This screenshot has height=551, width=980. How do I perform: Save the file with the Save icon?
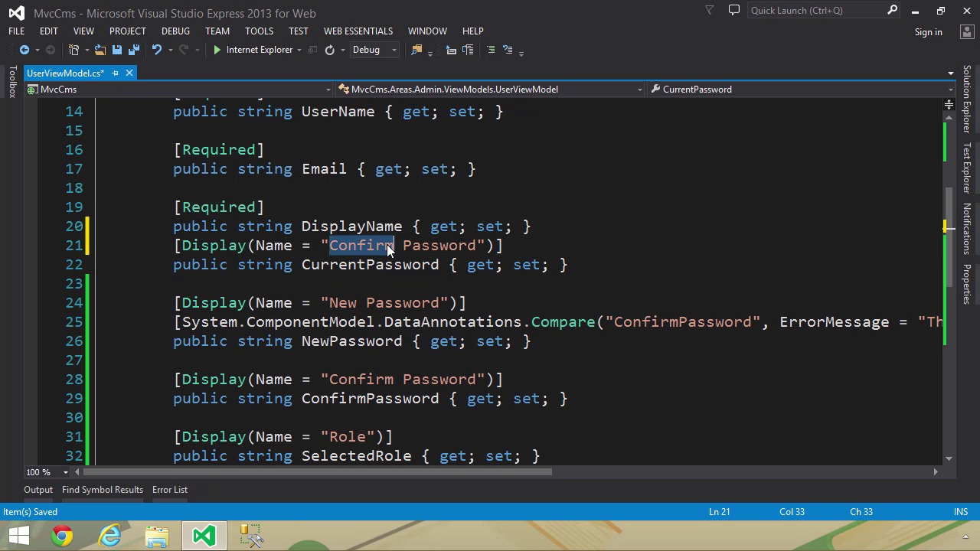[x=116, y=50]
